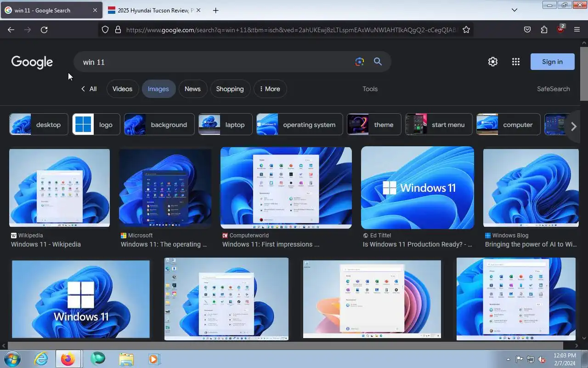Show hidden system tray icons
The image size is (588, 368).
click(508, 359)
